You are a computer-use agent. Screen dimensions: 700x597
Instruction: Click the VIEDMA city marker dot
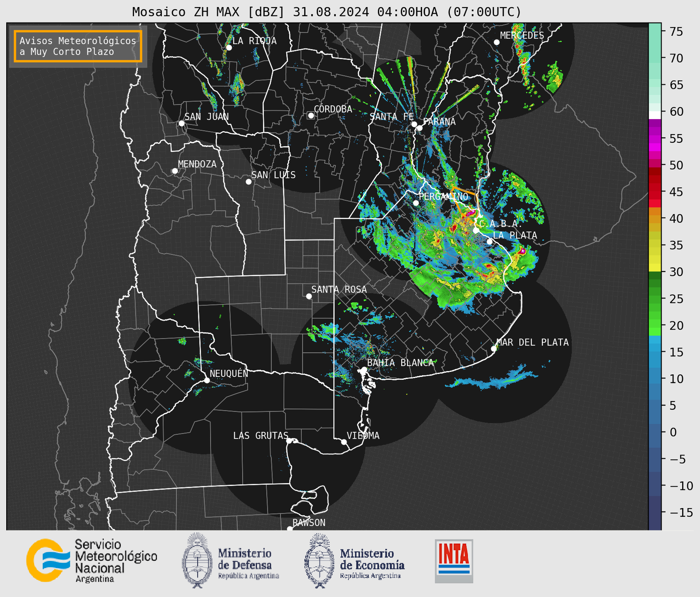pos(344,442)
